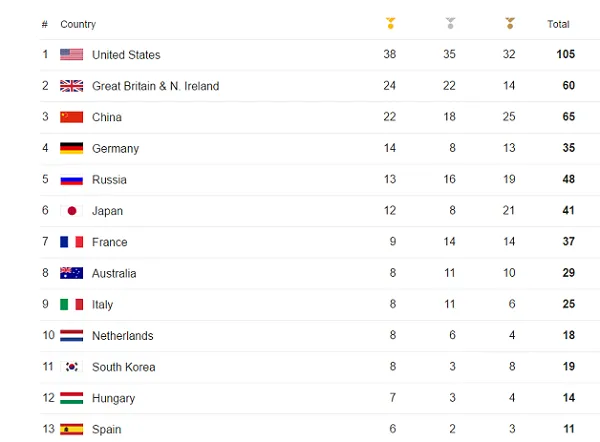
Task: Select the Netherlands country name
Action: coord(122,336)
